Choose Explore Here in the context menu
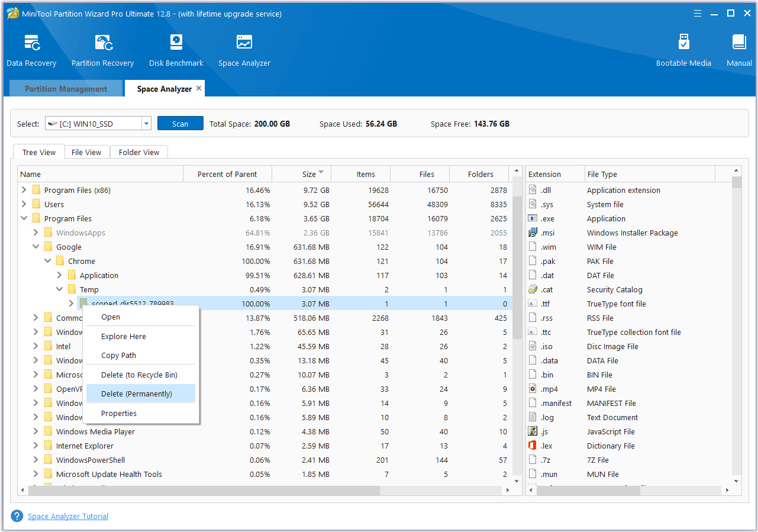Screen dimensions: 758x532 click(140, 336)
